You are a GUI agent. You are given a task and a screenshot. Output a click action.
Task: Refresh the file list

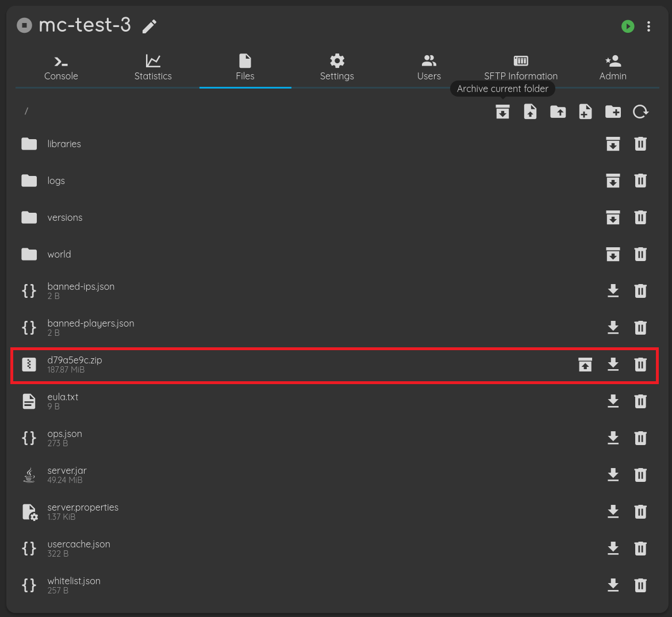640,112
